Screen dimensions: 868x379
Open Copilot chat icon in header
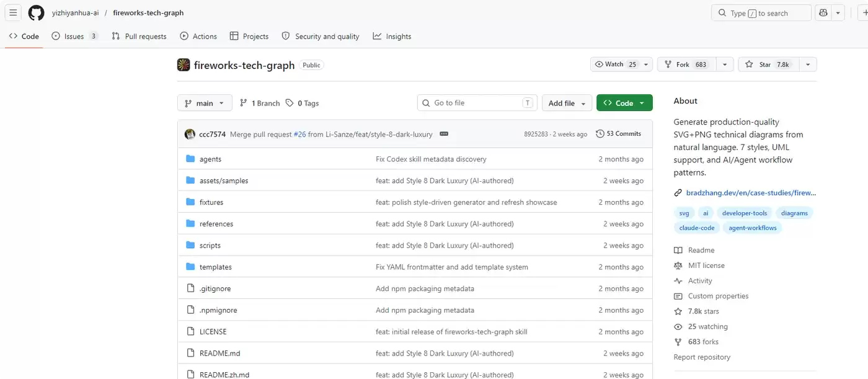pos(823,12)
